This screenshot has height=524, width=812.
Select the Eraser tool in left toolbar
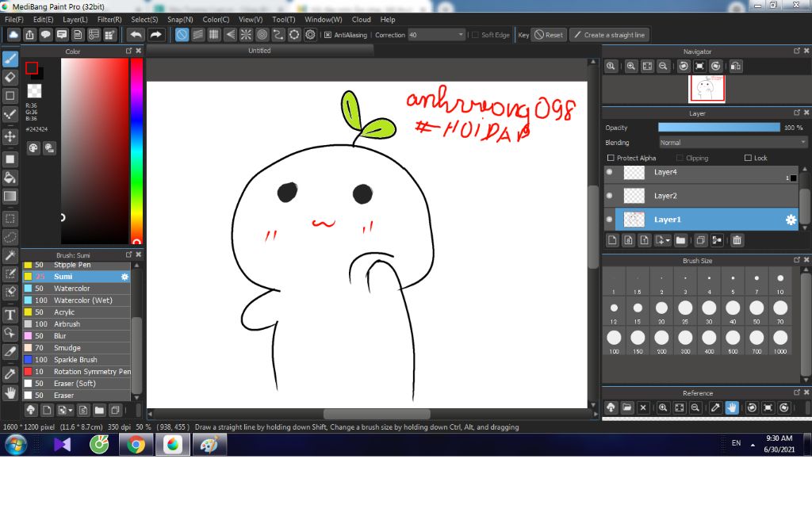coord(10,77)
